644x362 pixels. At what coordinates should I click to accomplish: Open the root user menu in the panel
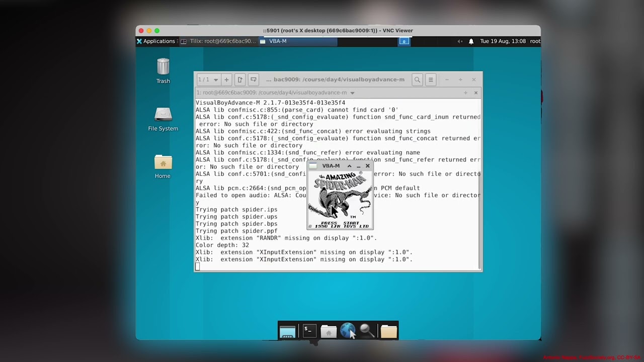pyautogui.click(x=535, y=41)
